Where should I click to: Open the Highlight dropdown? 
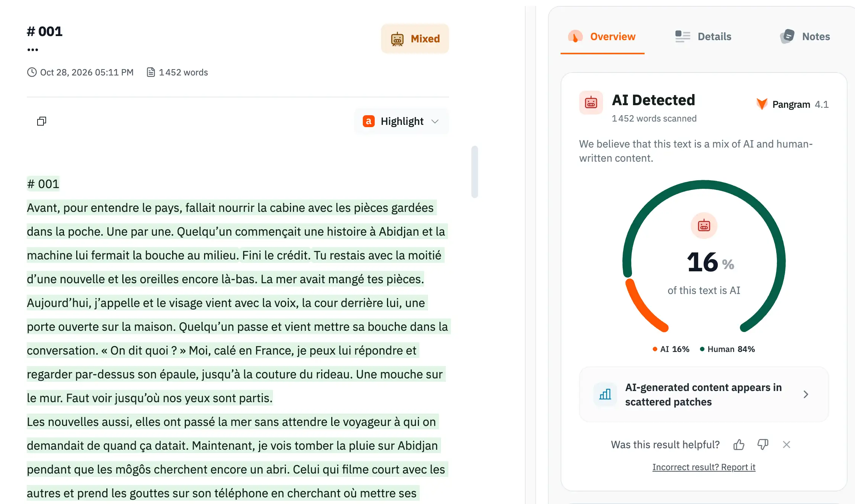[x=401, y=121]
